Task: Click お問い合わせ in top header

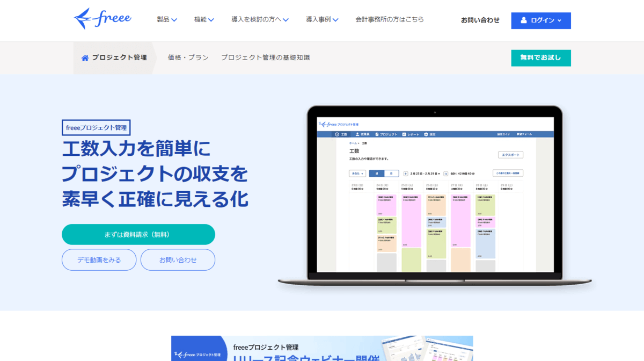Action: [x=480, y=20]
